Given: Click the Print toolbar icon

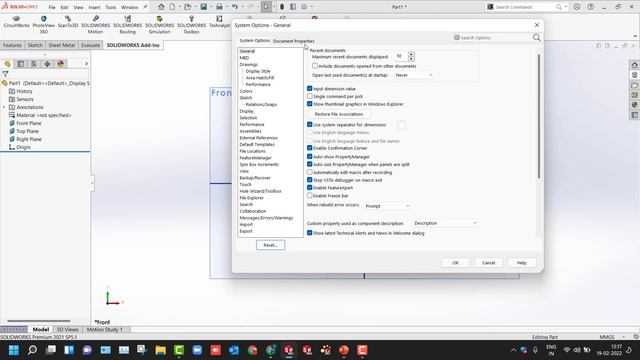Looking at the screenshot, I should pyautogui.click(x=219, y=7).
